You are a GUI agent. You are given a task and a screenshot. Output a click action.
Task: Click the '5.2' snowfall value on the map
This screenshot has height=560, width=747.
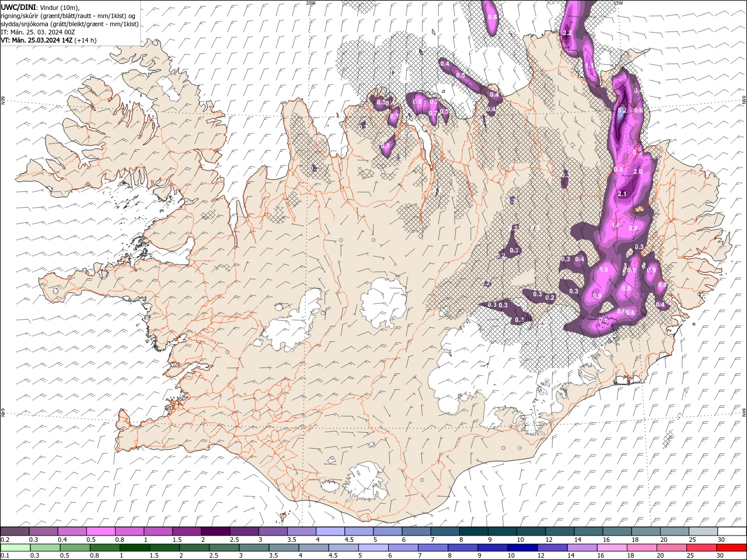pyautogui.click(x=622, y=110)
